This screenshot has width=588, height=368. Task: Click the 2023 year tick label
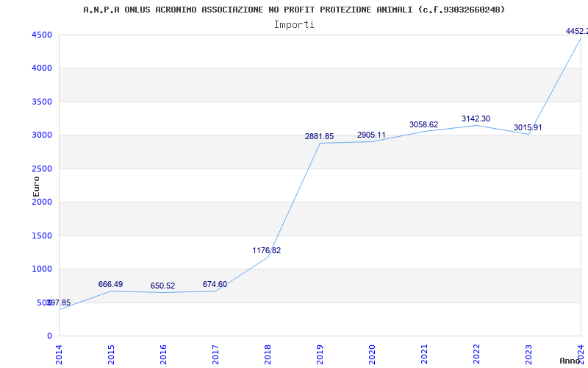click(x=528, y=355)
